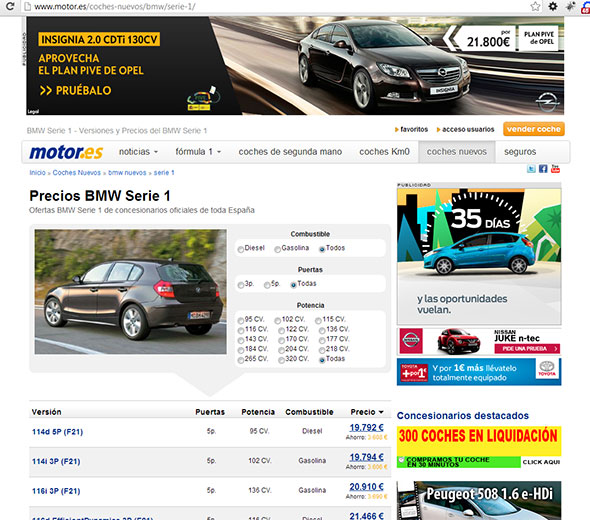Click price 20.910 €

[x=366, y=487]
